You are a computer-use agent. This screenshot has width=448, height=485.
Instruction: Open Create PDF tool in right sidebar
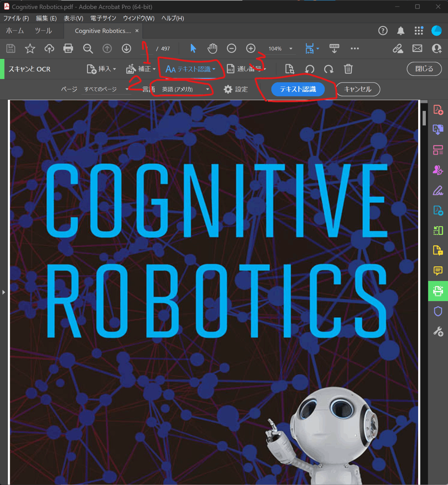(x=438, y=110)
